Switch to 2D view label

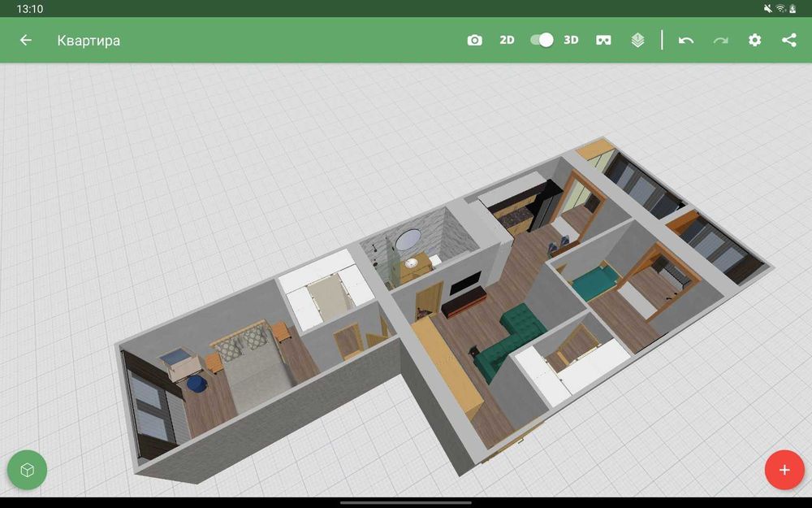(x=507, y=40)
